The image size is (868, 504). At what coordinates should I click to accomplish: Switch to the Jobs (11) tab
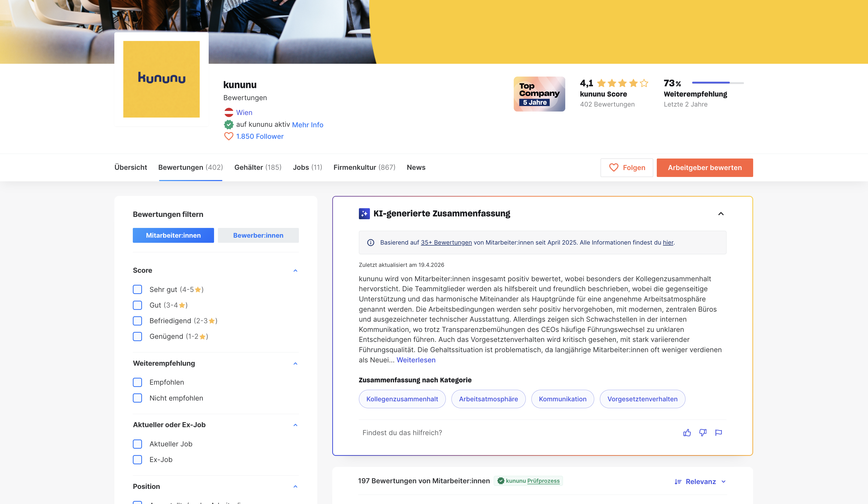[308, 167]
